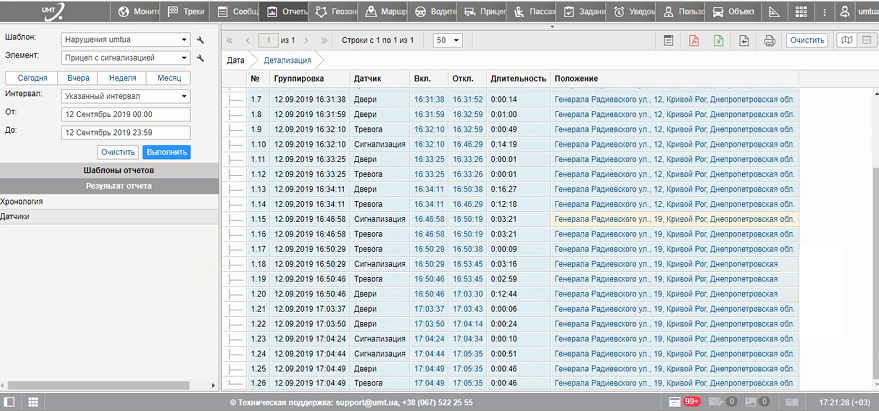Print the report using printer icon
Screen dimensions: 879x411
[769, 41]
